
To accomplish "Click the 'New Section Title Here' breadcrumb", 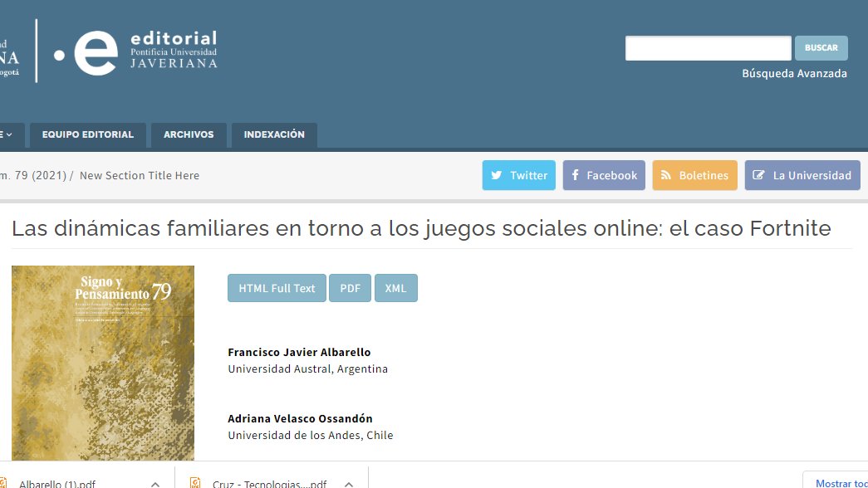I will pos(140,175).
